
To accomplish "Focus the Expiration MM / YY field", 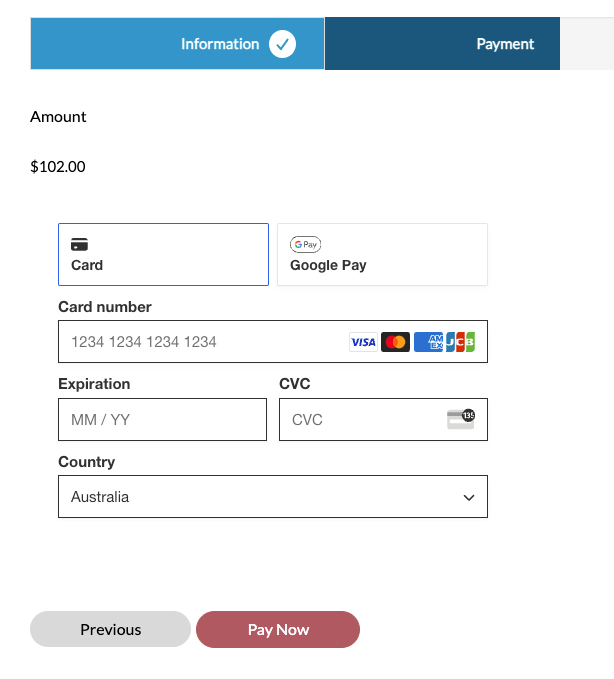I will pyautogui.click(x=162, y=420).
